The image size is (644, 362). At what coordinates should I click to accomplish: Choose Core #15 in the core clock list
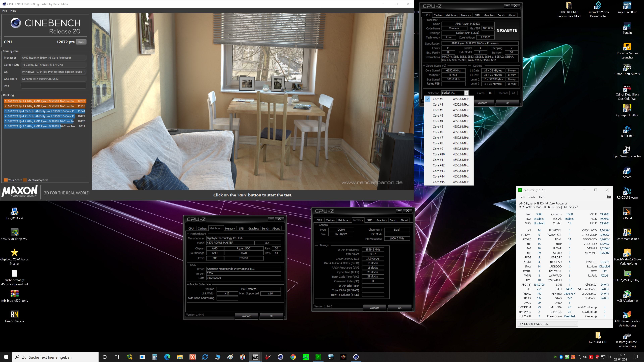coord(449,182)
